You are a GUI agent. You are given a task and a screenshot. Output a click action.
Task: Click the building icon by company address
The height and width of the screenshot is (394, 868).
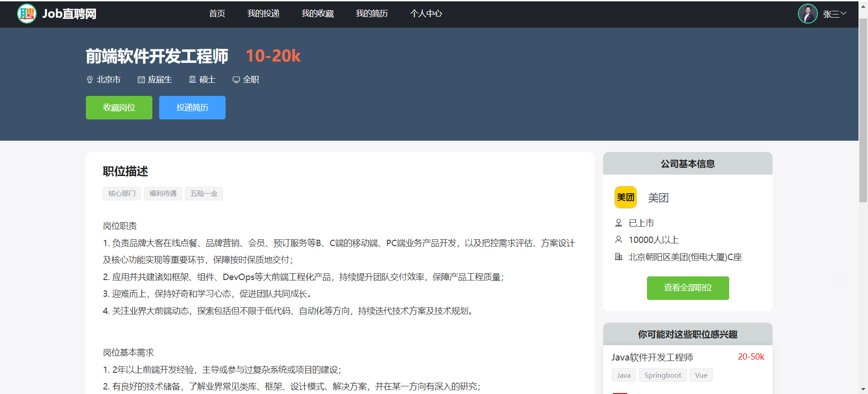tap(618, 257)
